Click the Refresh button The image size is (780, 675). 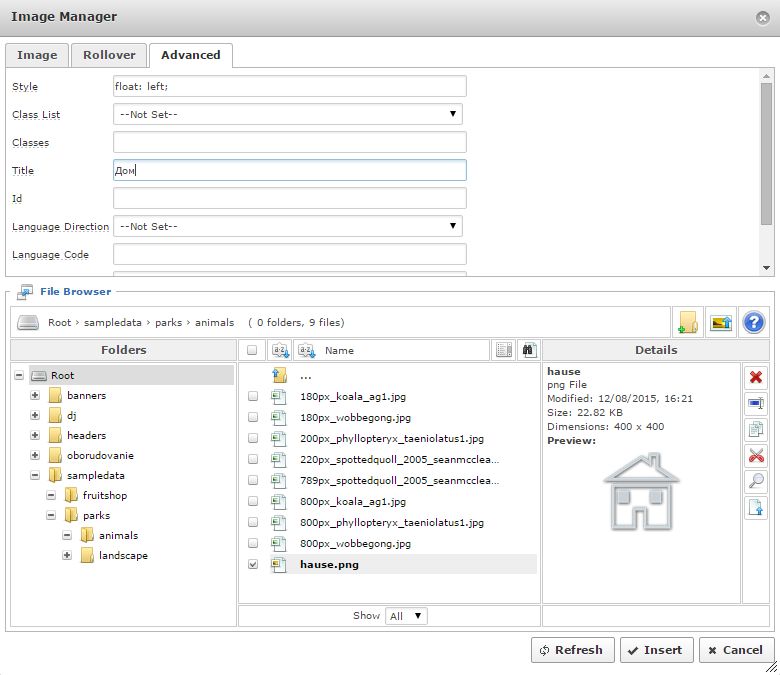(x=571, y=650)
